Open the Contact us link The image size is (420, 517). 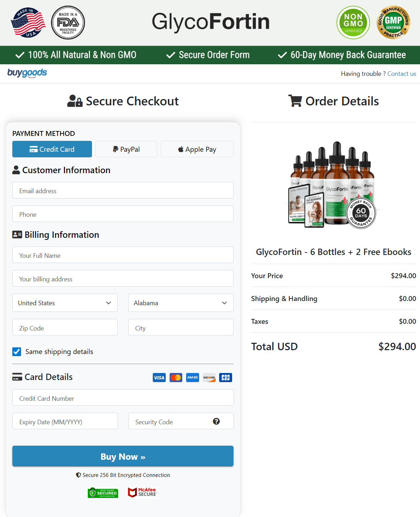coord(401,73)
